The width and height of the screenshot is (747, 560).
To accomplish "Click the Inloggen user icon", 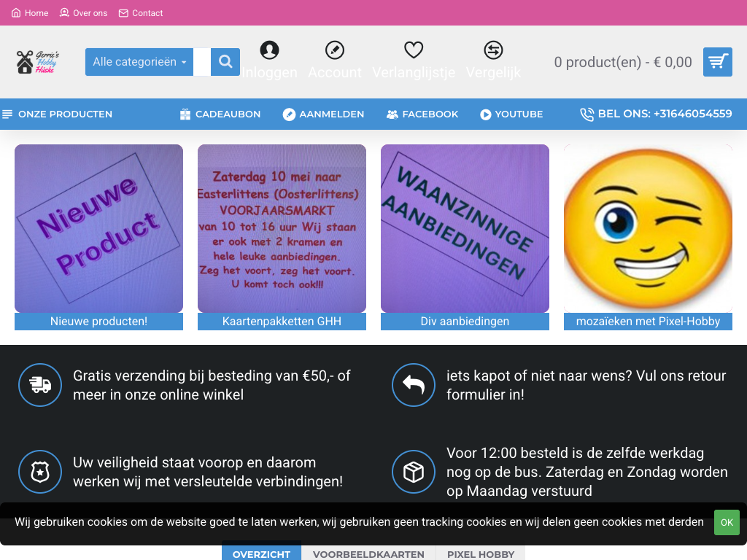I will 269,50.
